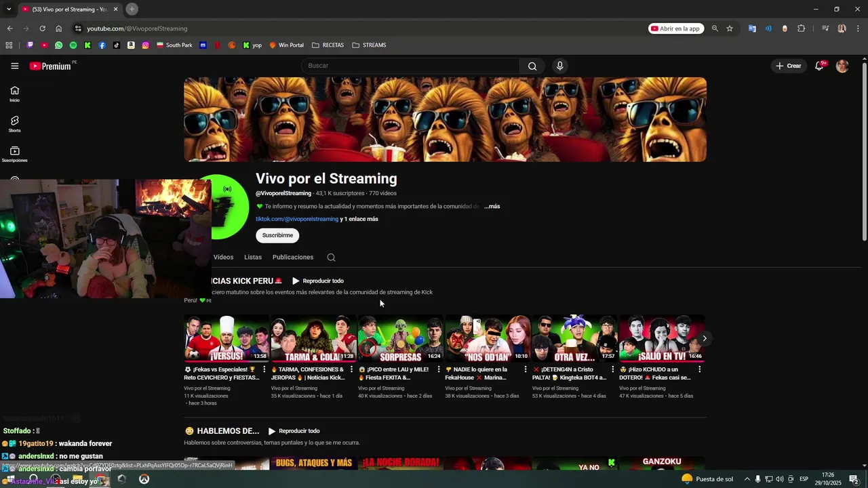868x488 pixels.
Task: Open ¡VERSUS! video thumbnail
Action: (226, 338)
